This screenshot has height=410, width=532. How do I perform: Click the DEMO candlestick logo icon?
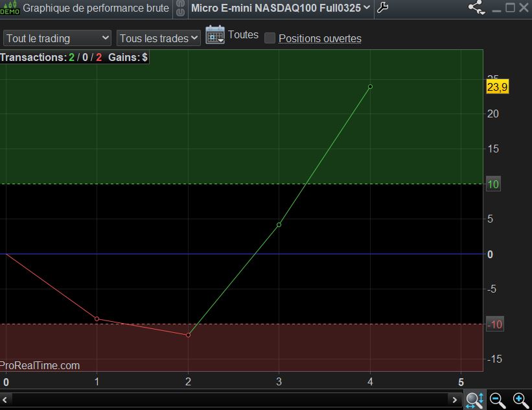[10, 8]
